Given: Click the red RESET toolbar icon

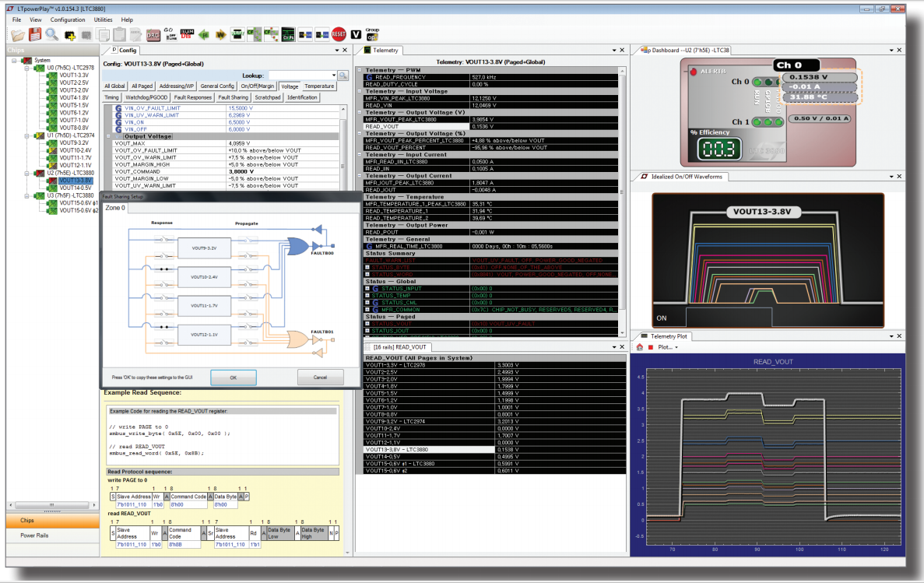Looking at the screenshot, I should pyautogui.click(x=339, y=34).
